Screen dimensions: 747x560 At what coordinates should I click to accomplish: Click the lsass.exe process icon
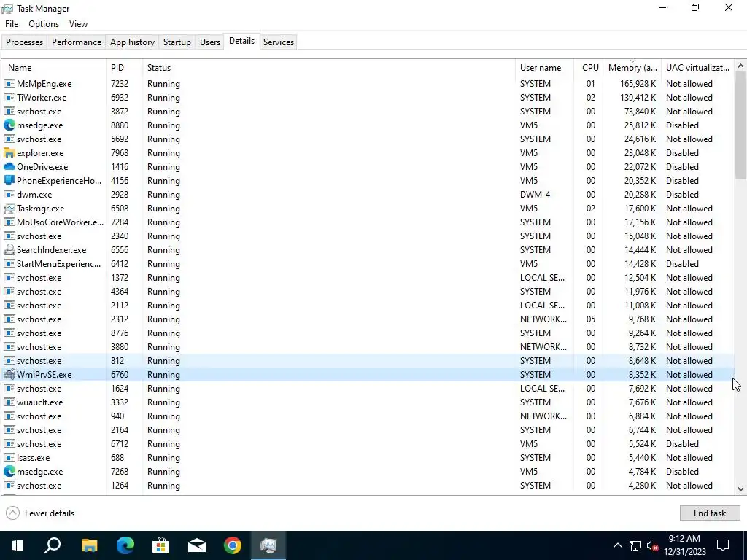(x=9, y=458)
